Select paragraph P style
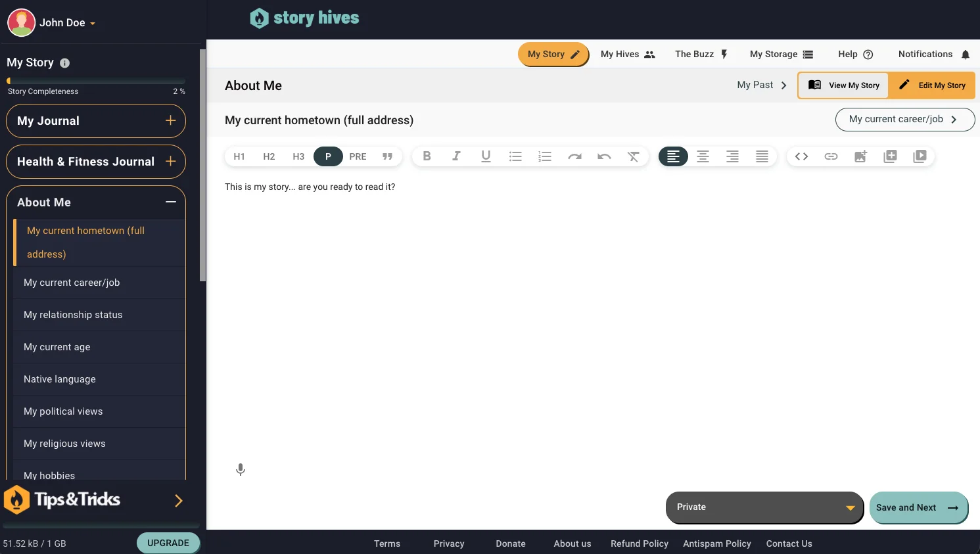980x554 pixels. coord(328,156)
